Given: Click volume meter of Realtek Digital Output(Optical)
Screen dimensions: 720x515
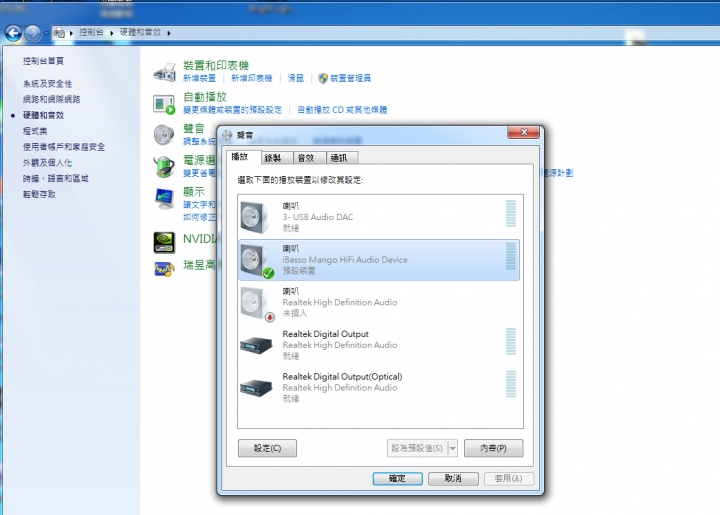Looking at the screenshot, I should tap(511, 384).
